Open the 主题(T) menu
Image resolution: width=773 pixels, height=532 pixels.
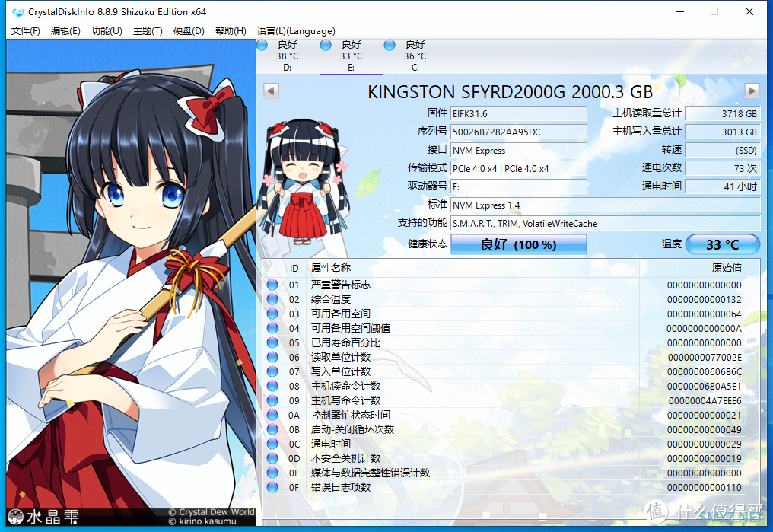tap(148, 31)
